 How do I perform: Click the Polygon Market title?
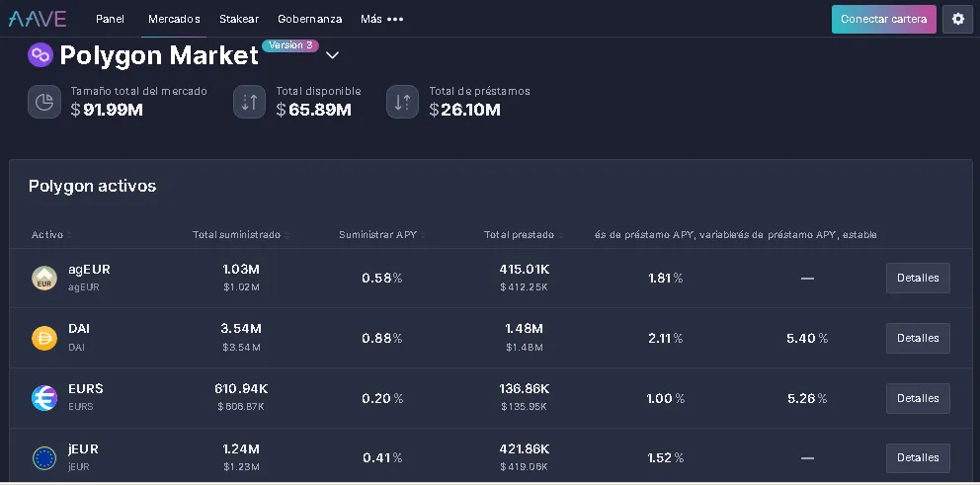tap(159, 55)
